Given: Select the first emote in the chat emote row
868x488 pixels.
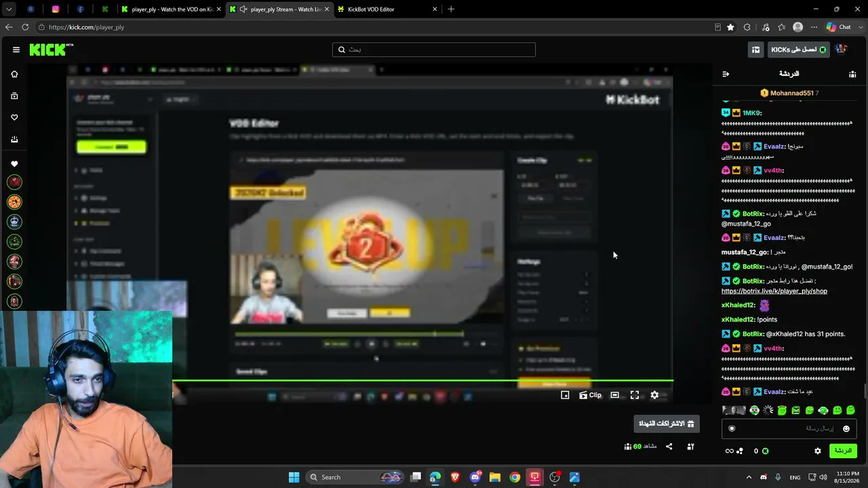Looking at the screenshot, I should click(734, 410).
